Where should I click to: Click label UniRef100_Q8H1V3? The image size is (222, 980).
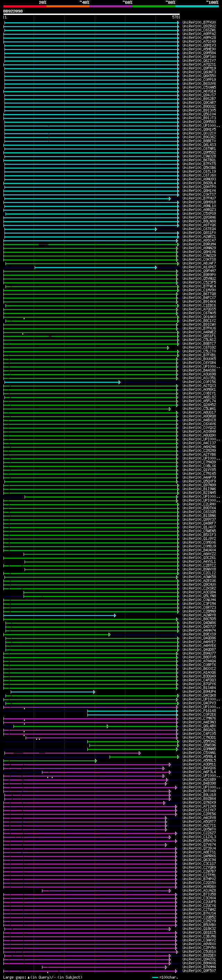pyautogui.click(x=199, y=45)
